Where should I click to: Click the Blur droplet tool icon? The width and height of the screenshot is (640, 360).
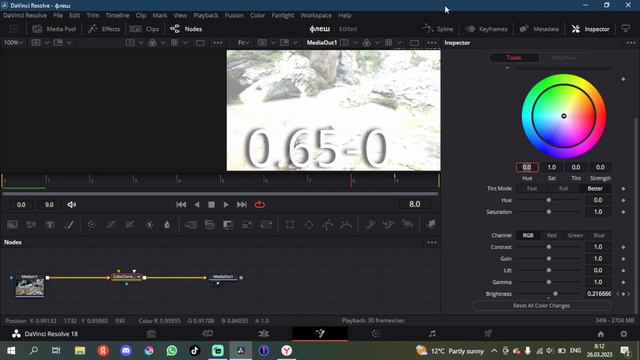[167, 224]
